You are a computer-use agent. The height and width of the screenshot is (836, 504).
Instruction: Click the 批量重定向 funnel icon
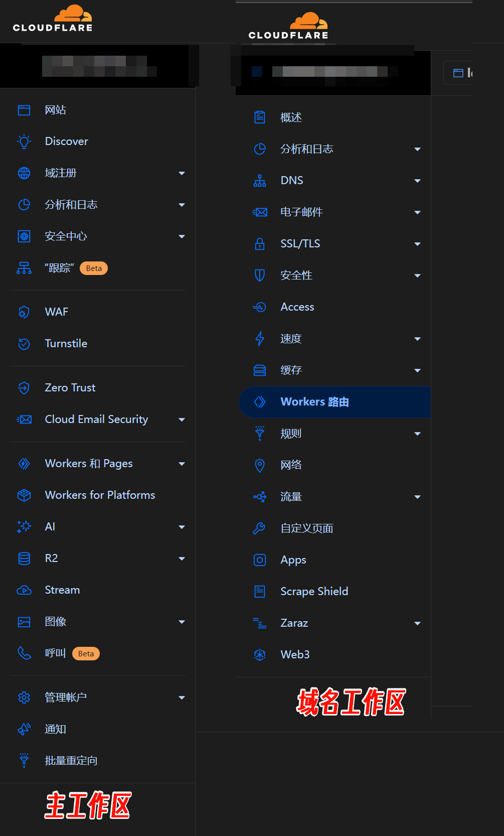click(24, 761)
